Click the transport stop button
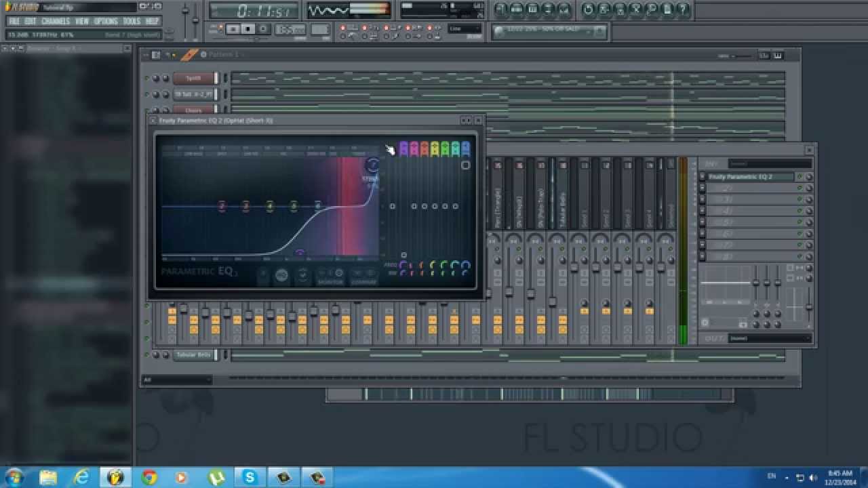 [249, 29]
